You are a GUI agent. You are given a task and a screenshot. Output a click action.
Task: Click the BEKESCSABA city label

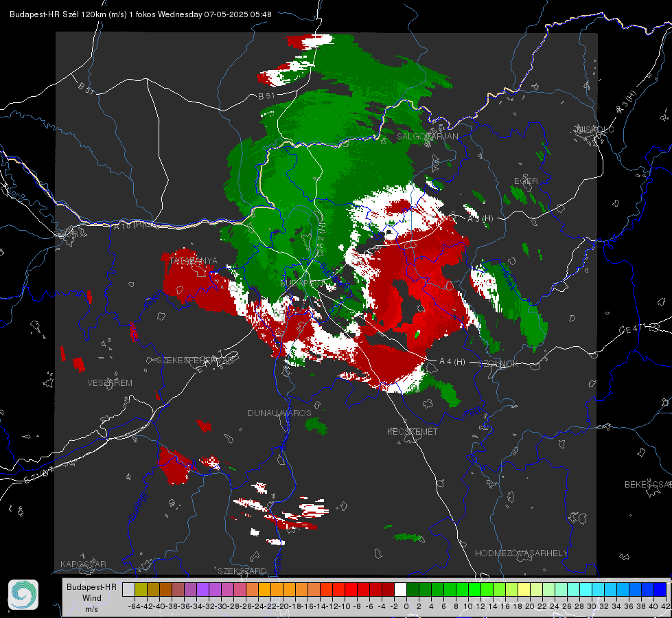pyautogui.click(x=648, y=485)
